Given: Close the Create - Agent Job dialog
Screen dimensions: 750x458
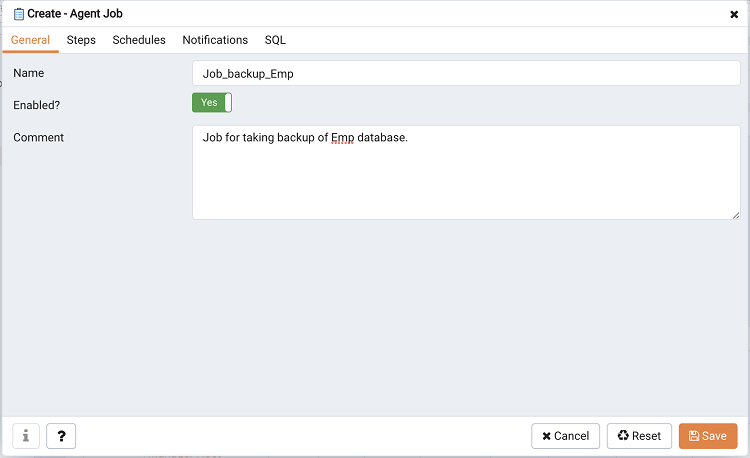Looking at the screenshot, I should tap(734, 14).
